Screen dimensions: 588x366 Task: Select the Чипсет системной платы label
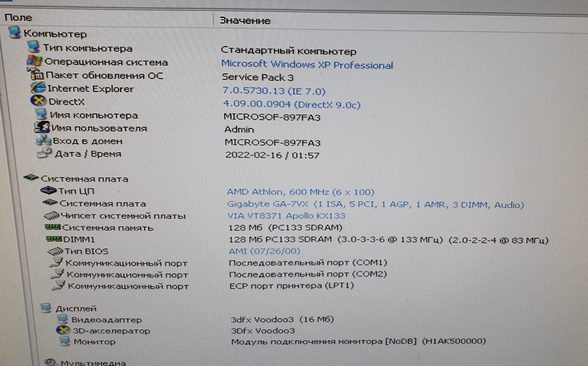click(123, 216)
